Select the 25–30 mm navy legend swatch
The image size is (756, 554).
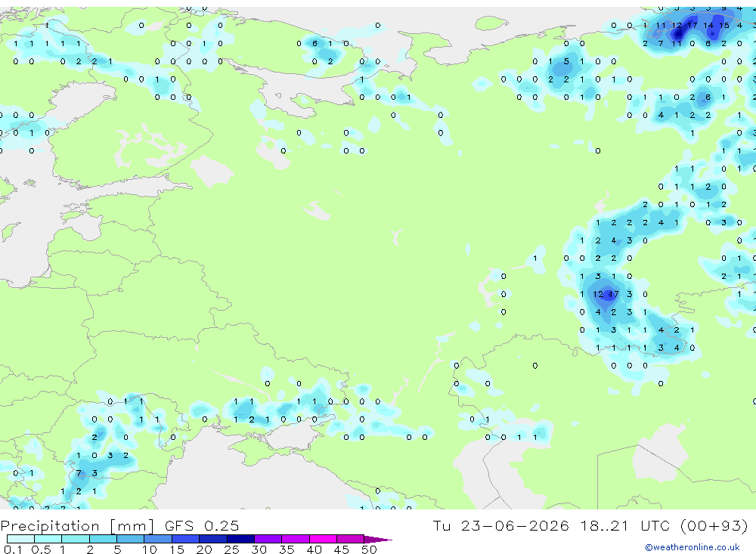(x=240, y=539)
